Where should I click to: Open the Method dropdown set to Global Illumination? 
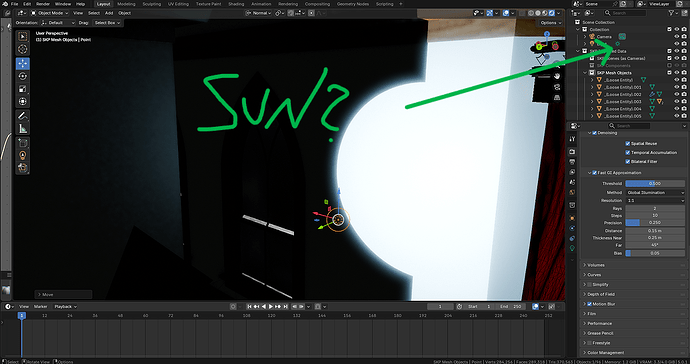pyautogui.click(x=655, y=193)
